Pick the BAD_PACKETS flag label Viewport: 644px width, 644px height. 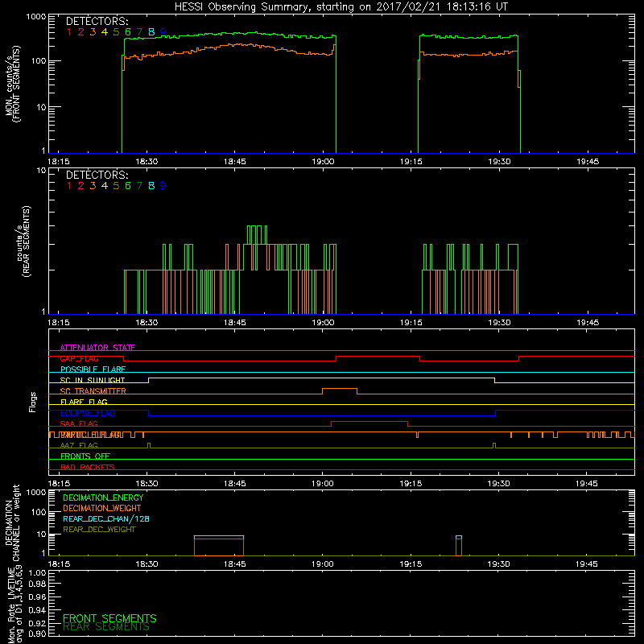[x=88, y=468]
